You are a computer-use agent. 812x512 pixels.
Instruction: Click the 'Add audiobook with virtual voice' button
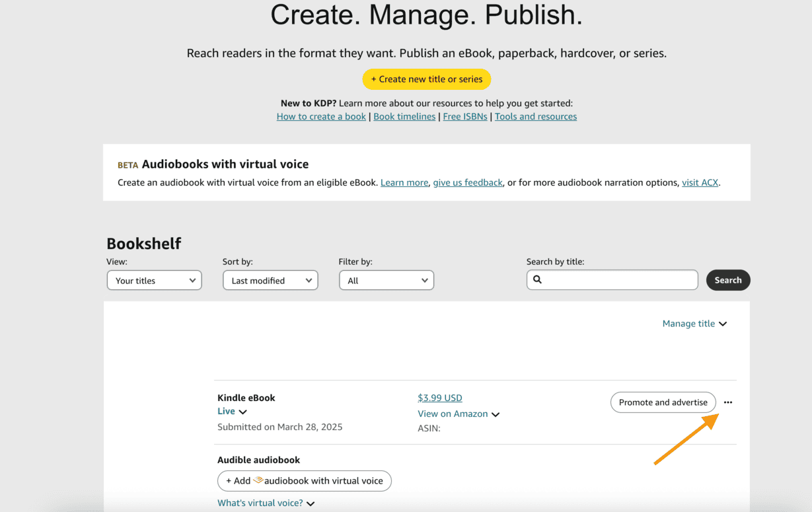click(304, 481)
